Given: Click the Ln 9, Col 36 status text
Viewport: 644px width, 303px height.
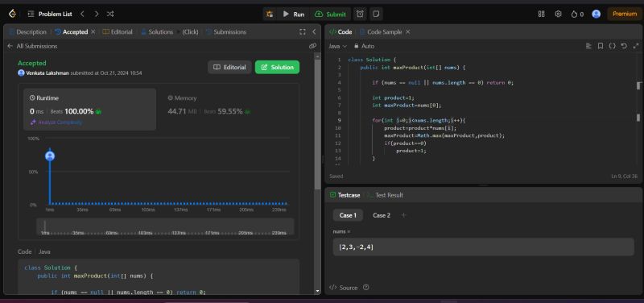Looking at the screenshot, I should coord(625,176).
